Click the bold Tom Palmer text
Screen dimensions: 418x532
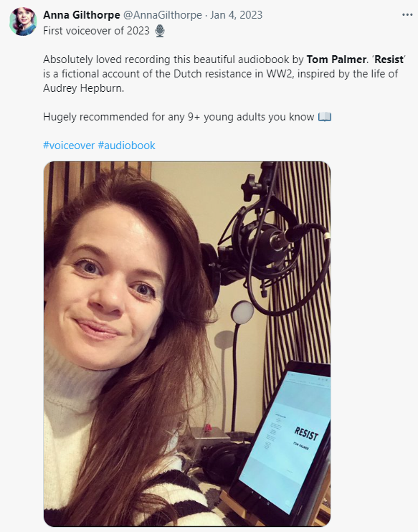click(336, 60)
